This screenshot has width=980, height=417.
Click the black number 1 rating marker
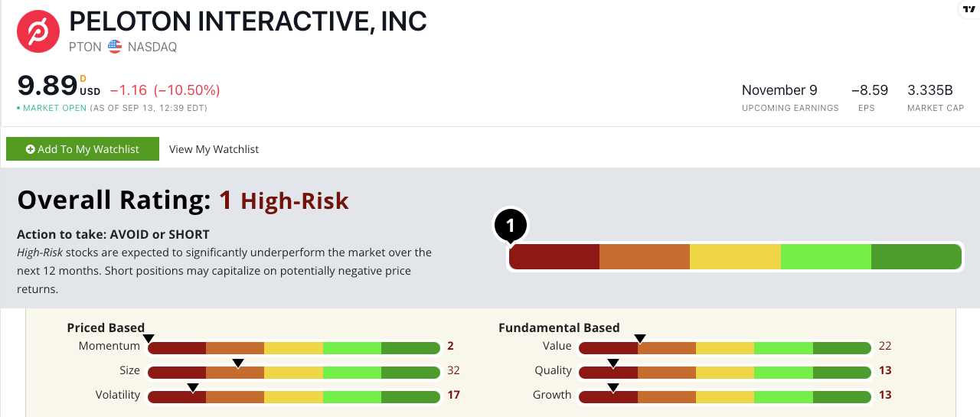point(511,226)
